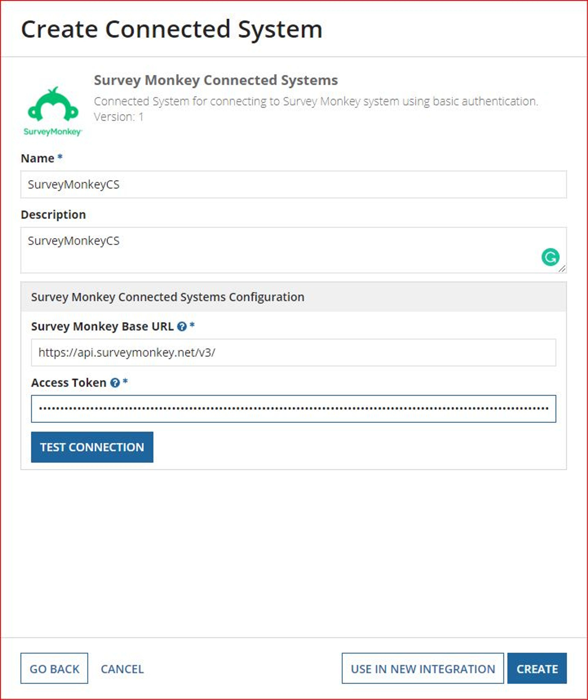Click the Survey Monkey Base URL field
This screenshot has height=700, width=588.
click(x=293, y=352)
